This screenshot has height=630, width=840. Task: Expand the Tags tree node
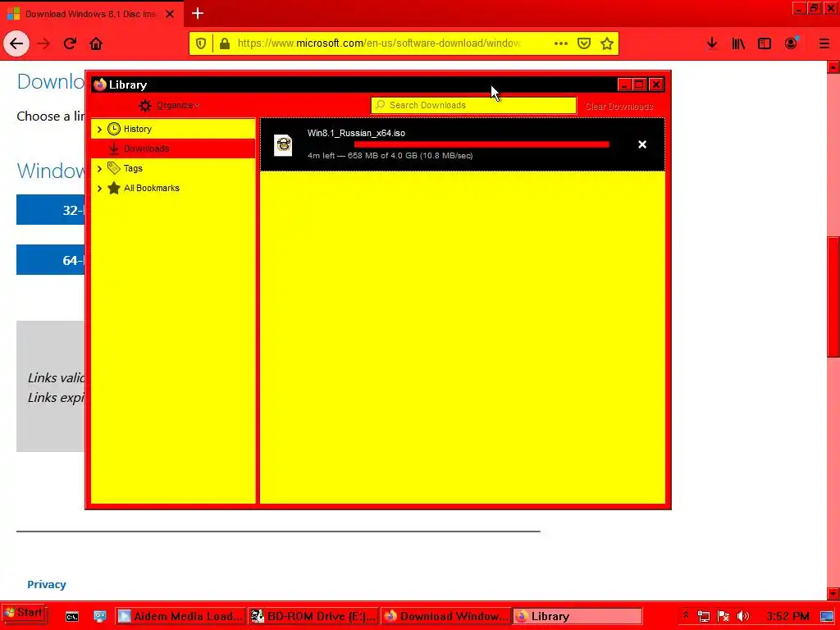click(x=99, y=169)
